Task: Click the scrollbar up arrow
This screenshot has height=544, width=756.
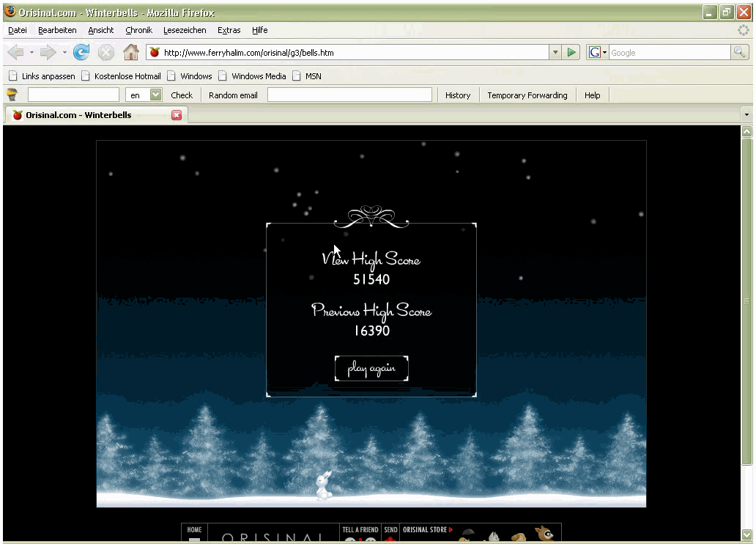Action: tap(746, 131)
